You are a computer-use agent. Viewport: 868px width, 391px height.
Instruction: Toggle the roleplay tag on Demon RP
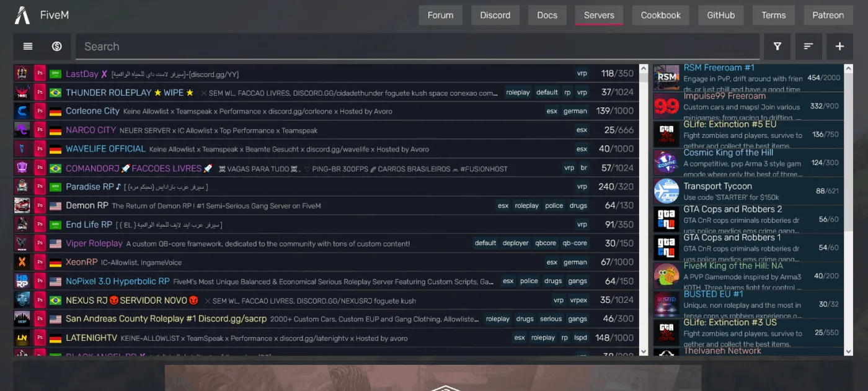point(526,206)
